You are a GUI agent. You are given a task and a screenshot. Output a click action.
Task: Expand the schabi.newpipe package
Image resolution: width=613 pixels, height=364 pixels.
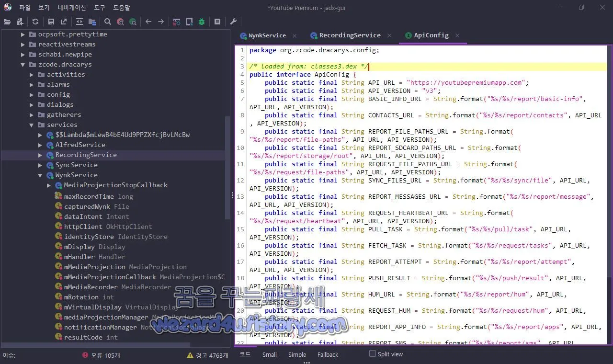coord(23,55)
